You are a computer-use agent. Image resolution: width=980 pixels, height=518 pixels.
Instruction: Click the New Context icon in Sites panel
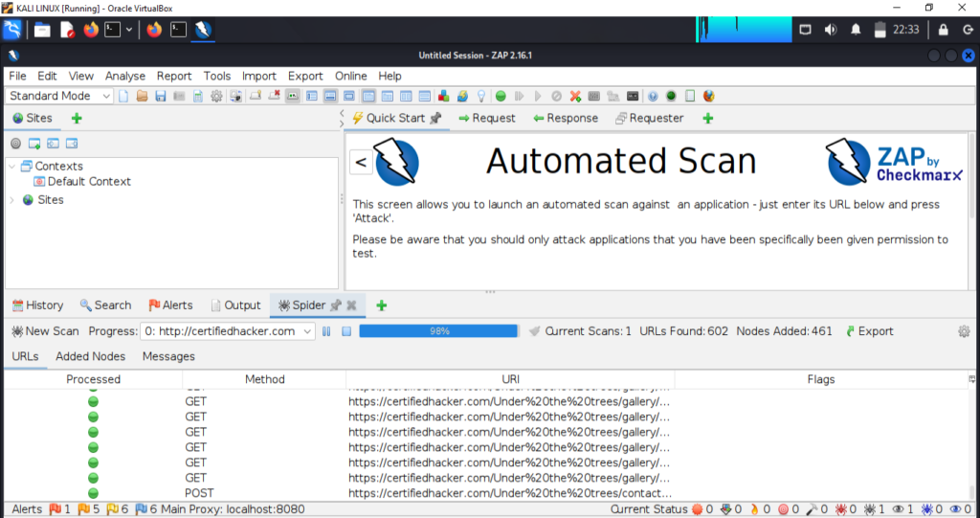34,144
